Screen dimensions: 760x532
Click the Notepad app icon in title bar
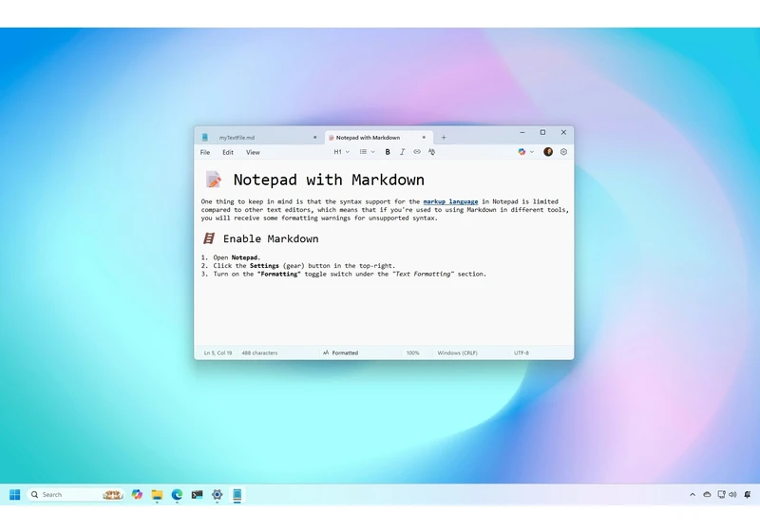tap(204, 138)
